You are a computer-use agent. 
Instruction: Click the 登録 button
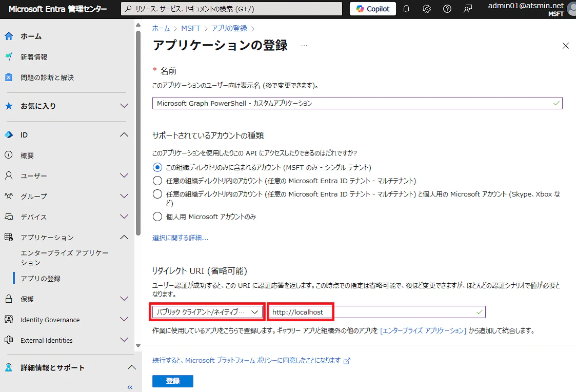point(173,381)
